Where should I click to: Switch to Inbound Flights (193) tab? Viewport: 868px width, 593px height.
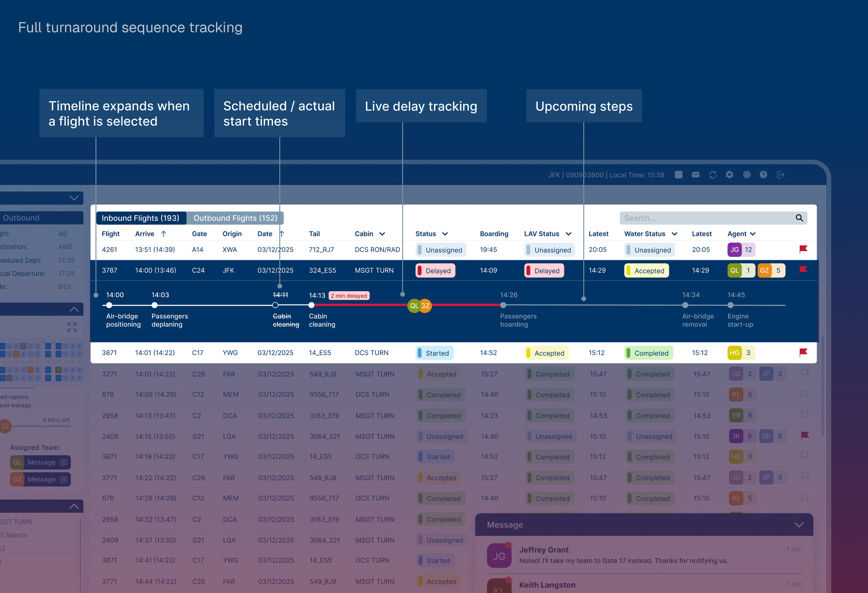click(140, 218)
